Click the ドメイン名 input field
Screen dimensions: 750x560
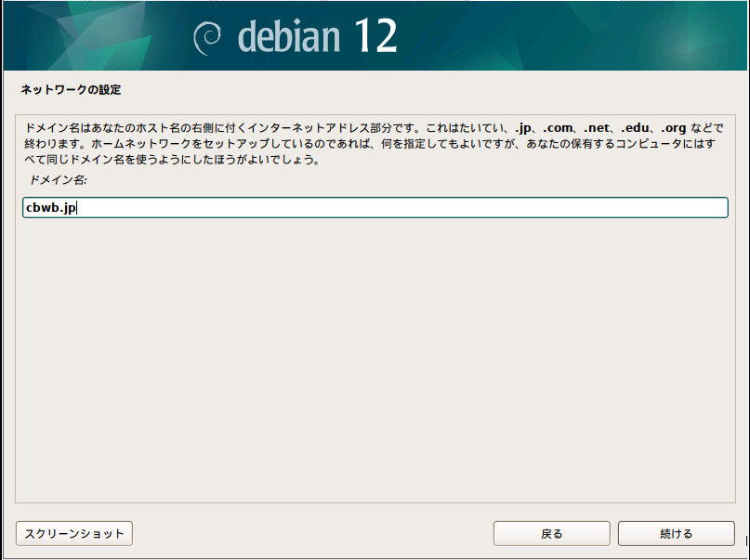click(375, 208)
